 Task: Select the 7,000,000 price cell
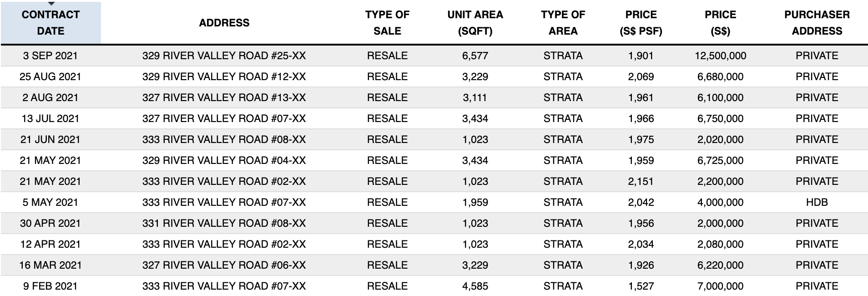coord(720,286)
